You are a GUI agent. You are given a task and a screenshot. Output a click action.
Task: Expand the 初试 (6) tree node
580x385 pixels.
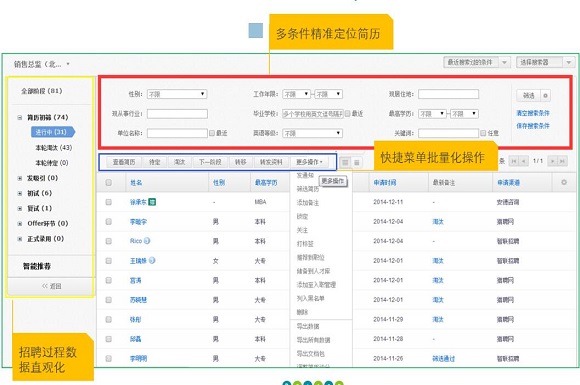20,193
